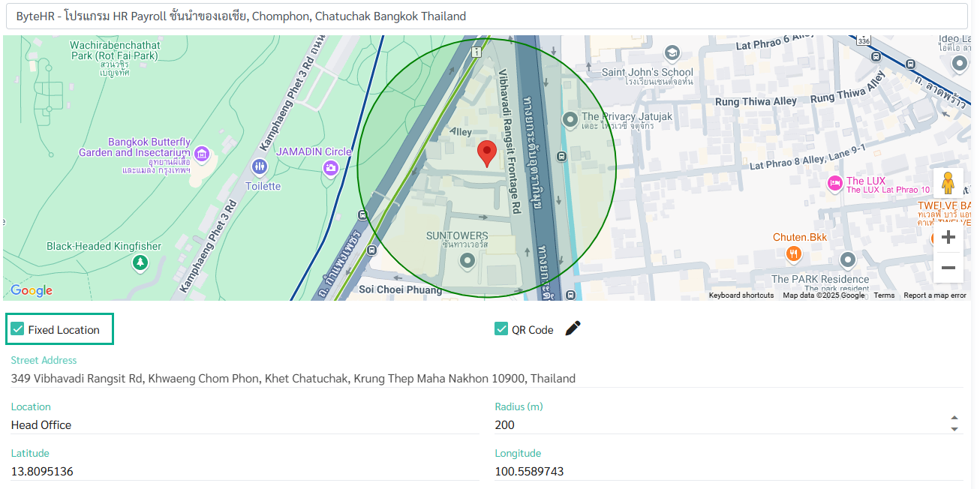Click the Longitude field 100.5589743
The height and width of the screenshot is (489, 980).
729,472
